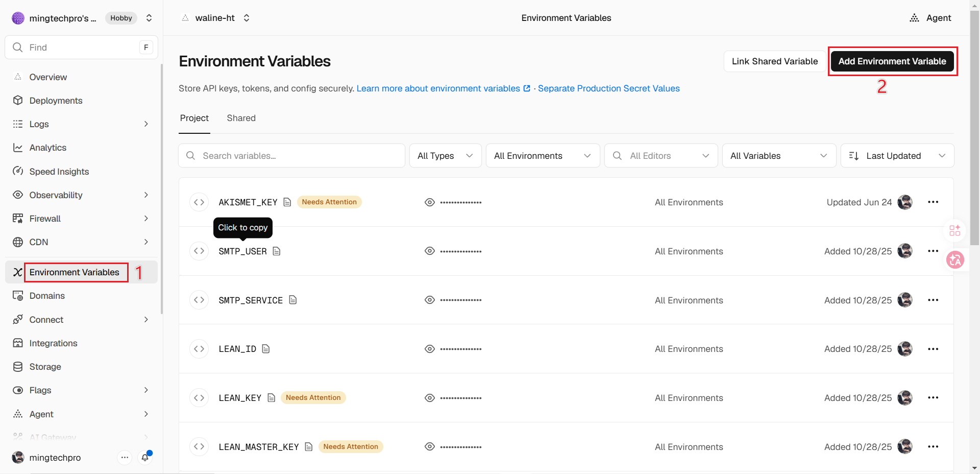
Task: Open the Agent icon in top right
Action: (914, 18)
